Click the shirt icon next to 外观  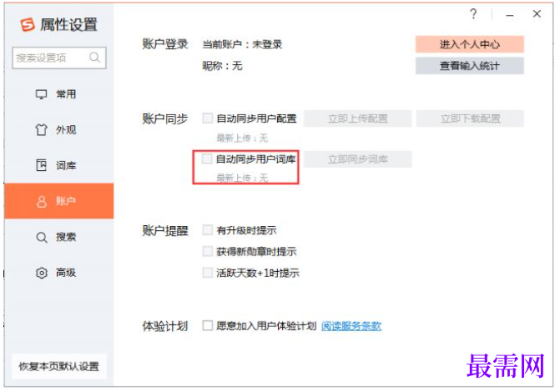[x=41, y=129]
